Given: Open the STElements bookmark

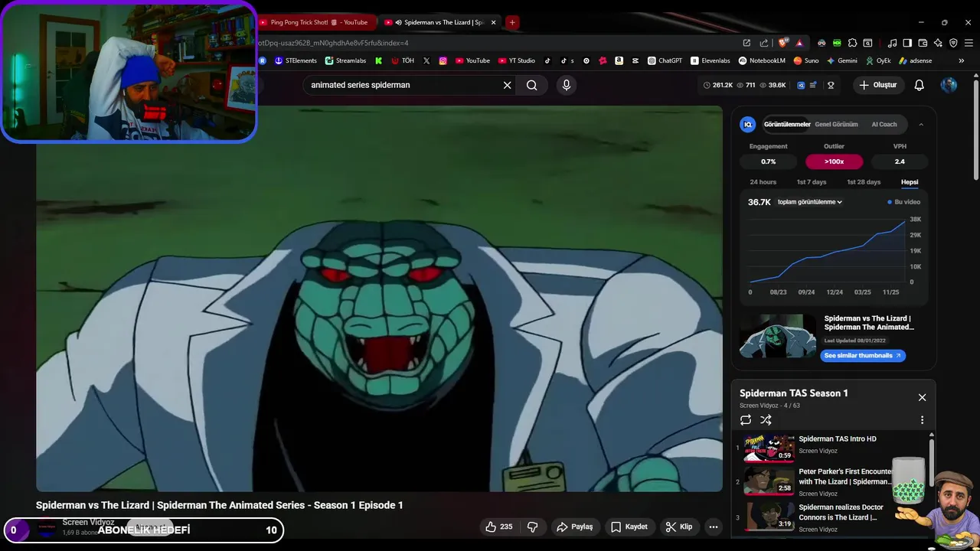Looking at the screenshot, I should click(x=296, y=60).
